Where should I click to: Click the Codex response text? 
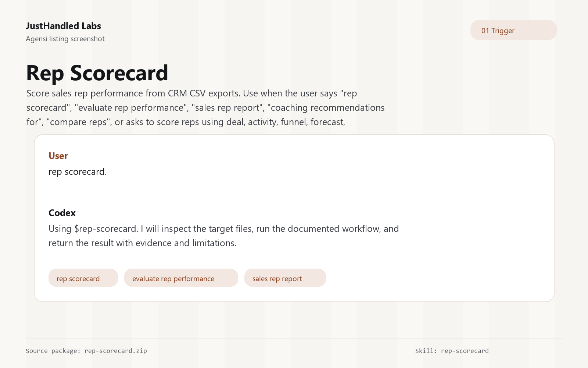223,236
